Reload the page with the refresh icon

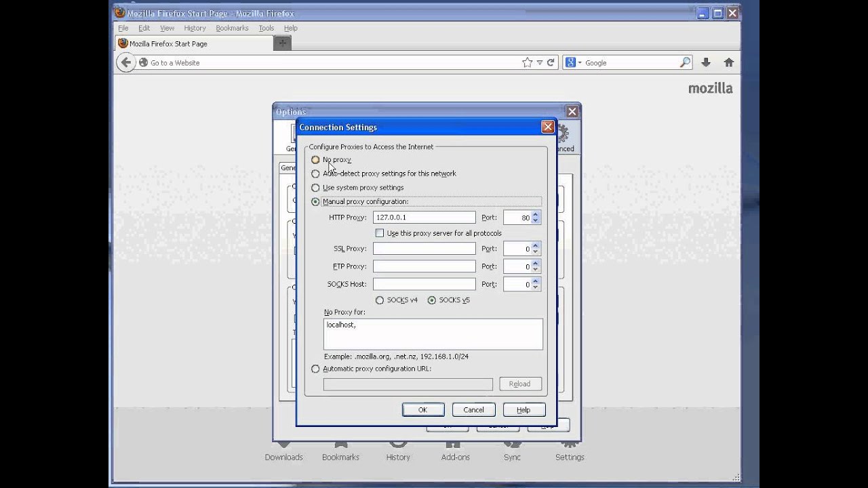(551, 62)
